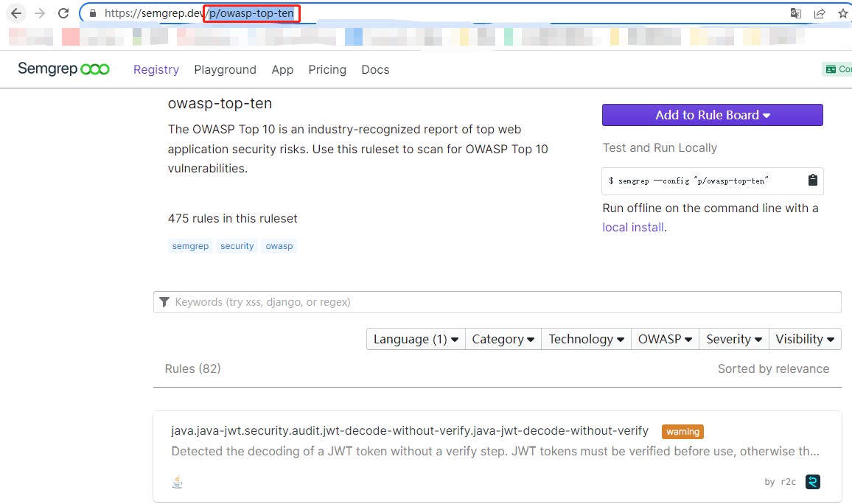Click the Semgrep logo

point(63,69)
